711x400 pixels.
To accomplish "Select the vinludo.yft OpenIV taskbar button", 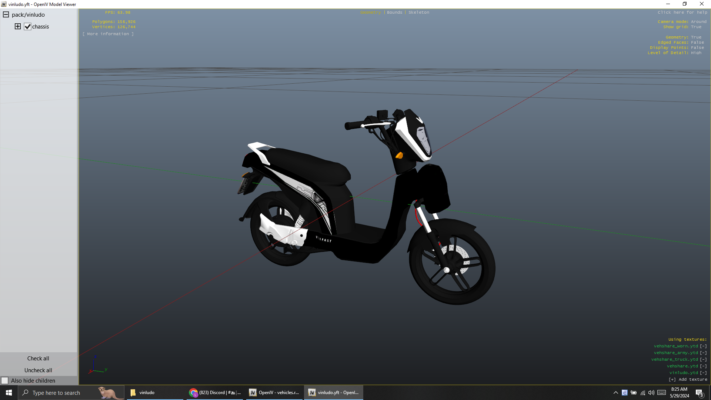I will coord(334,393).
